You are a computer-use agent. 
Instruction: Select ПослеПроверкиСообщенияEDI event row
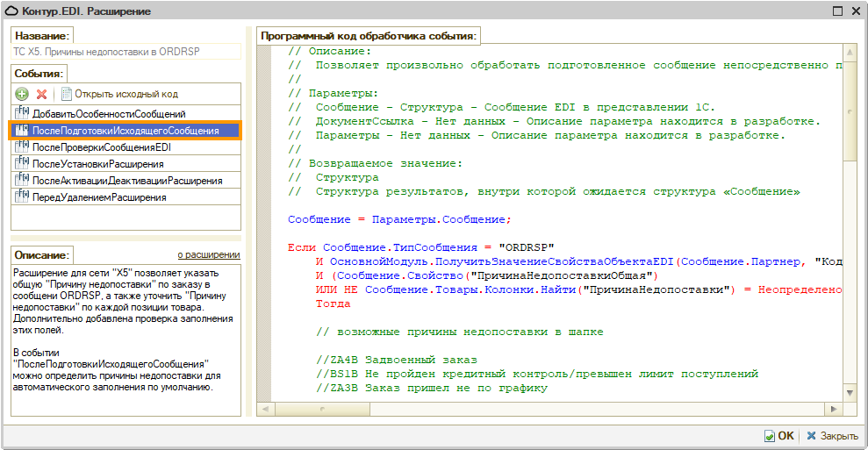point(101,147)
